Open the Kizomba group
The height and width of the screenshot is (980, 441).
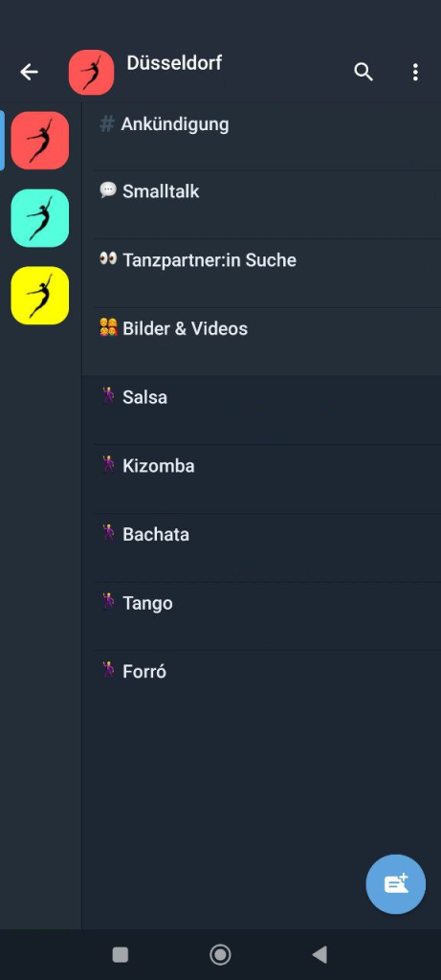pyautogui.click(x=261, y=479)
